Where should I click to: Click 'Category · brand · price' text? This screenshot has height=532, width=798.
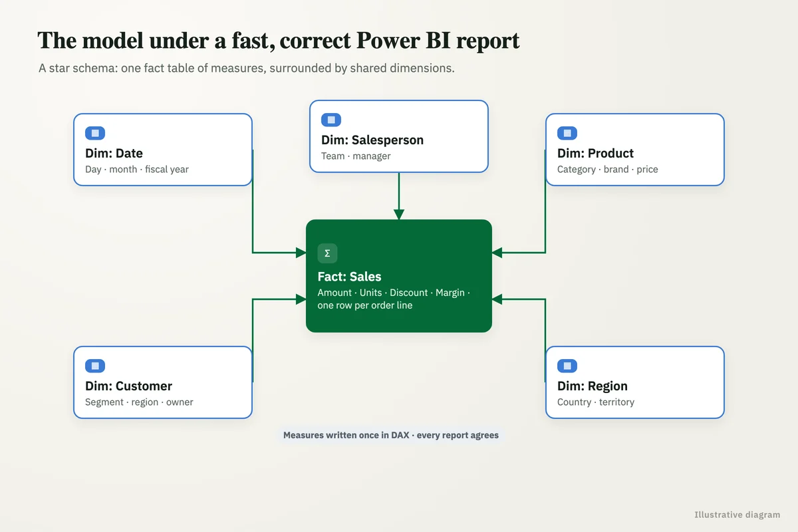click(x=608, y=170)
